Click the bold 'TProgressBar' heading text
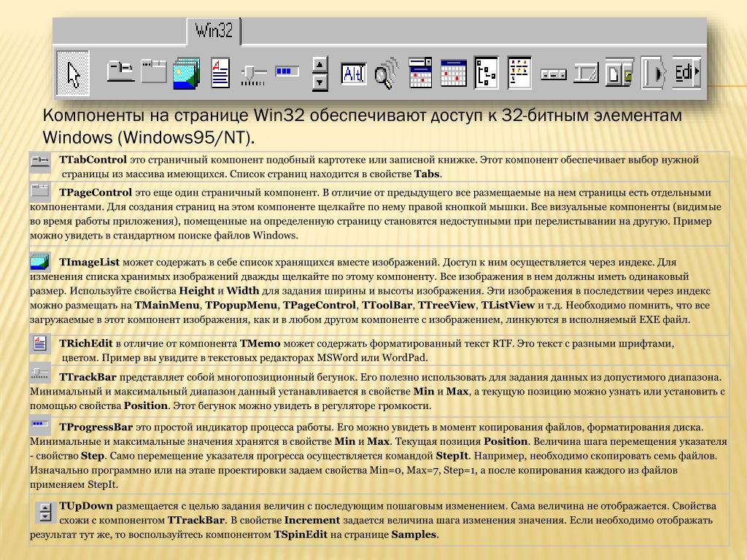The image size is (747, 560). point(96,427)
